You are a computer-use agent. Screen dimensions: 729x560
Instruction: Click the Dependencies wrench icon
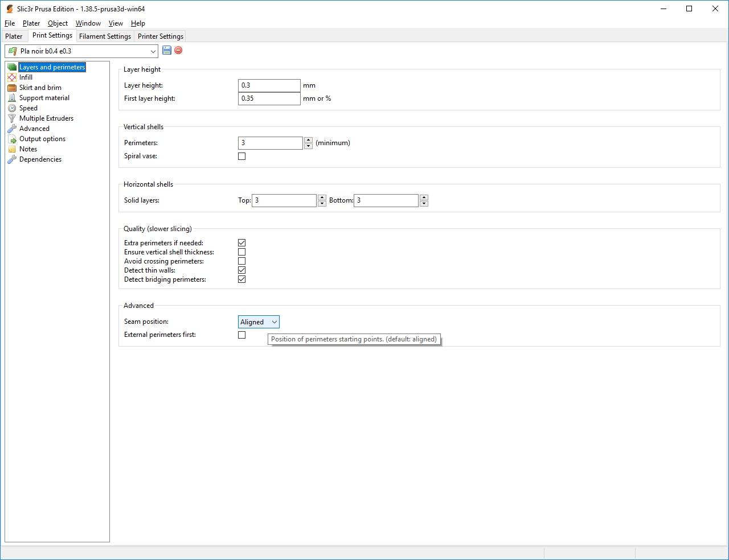[x=12, y=159]
